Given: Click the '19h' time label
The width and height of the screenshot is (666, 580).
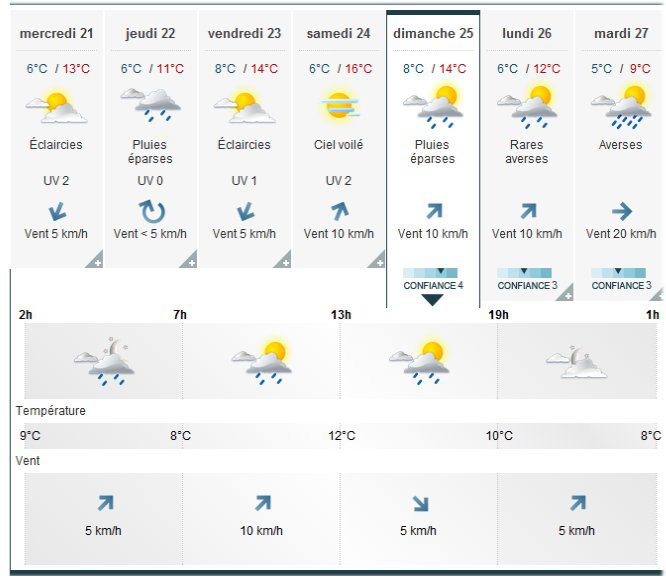Looking at the screenshot, I should pos(499,315).
